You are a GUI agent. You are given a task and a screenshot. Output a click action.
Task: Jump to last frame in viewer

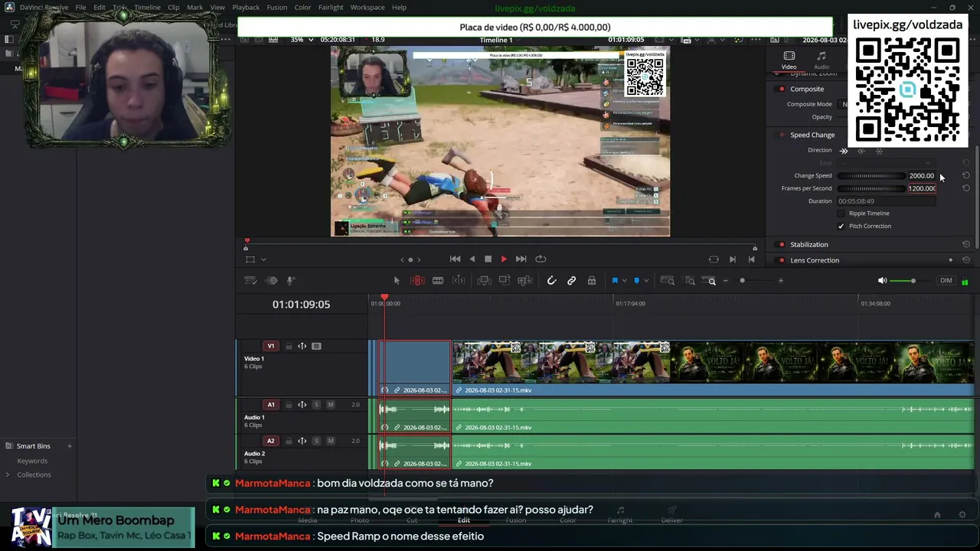click(521, 259)
